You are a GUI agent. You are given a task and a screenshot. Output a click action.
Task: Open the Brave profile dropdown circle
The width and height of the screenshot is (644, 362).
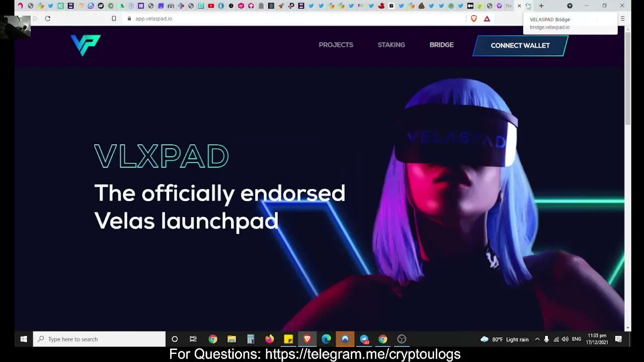[570, 6]
